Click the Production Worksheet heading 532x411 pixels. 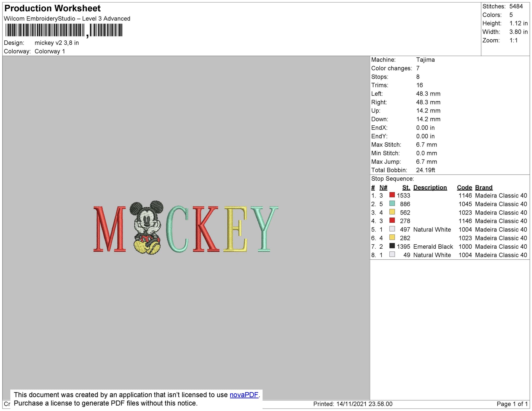pos(52,8)
